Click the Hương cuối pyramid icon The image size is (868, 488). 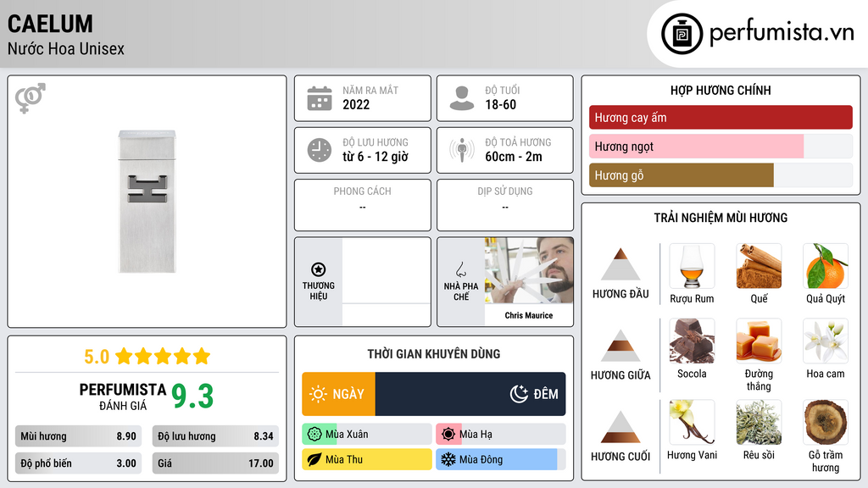(620, 427)
